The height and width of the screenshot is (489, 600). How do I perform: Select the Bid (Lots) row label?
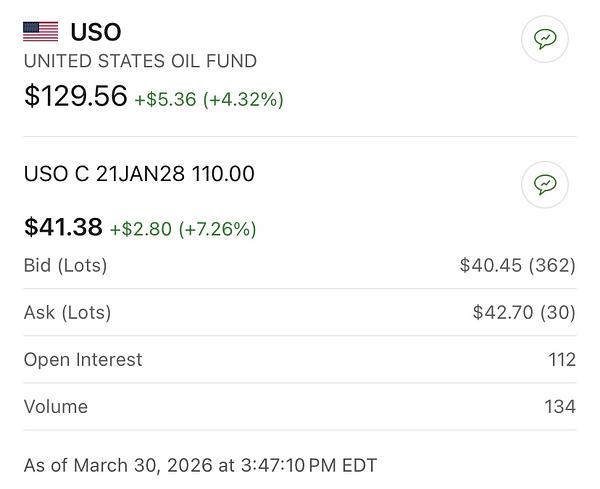click(x=65, y=265)
